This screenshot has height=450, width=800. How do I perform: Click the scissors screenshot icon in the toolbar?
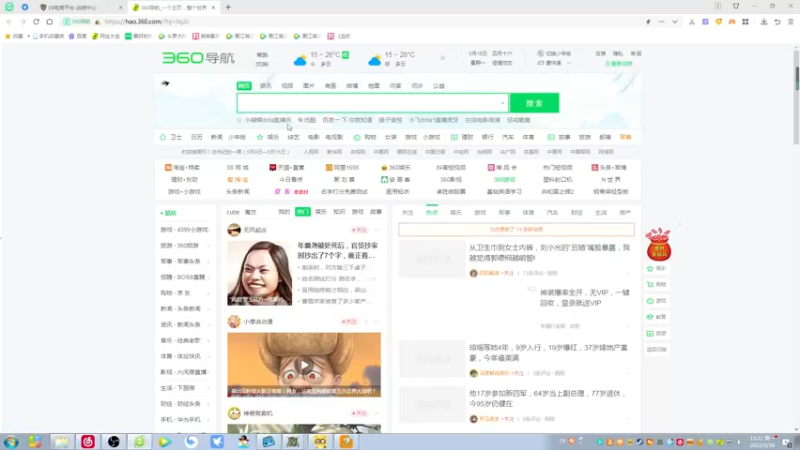click(x=692, y=22)
